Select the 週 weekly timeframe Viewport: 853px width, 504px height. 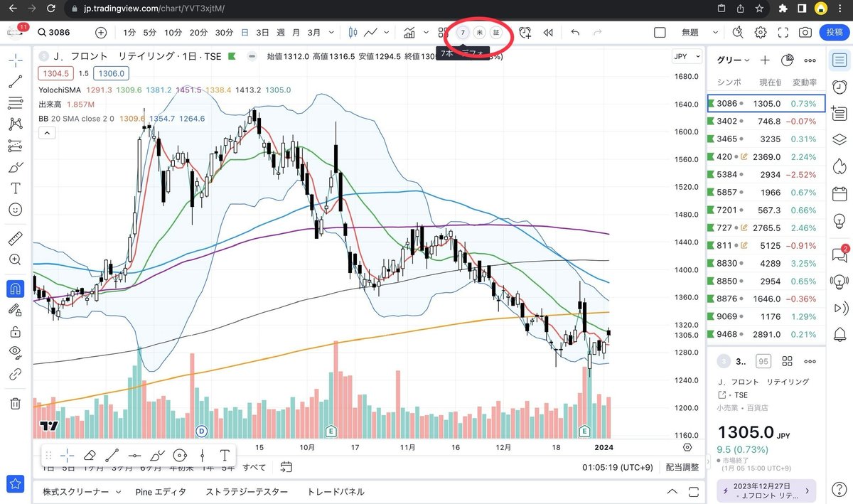click(x=281, y=33)
